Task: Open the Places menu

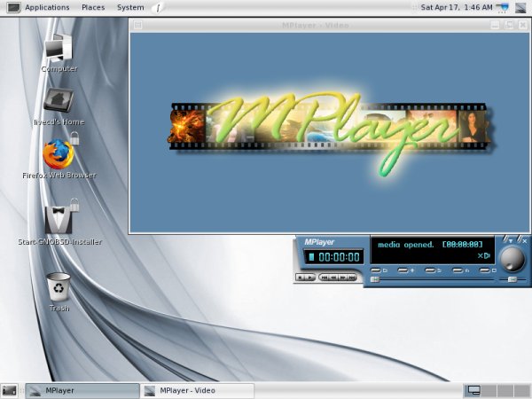Action: pos(93,7)
